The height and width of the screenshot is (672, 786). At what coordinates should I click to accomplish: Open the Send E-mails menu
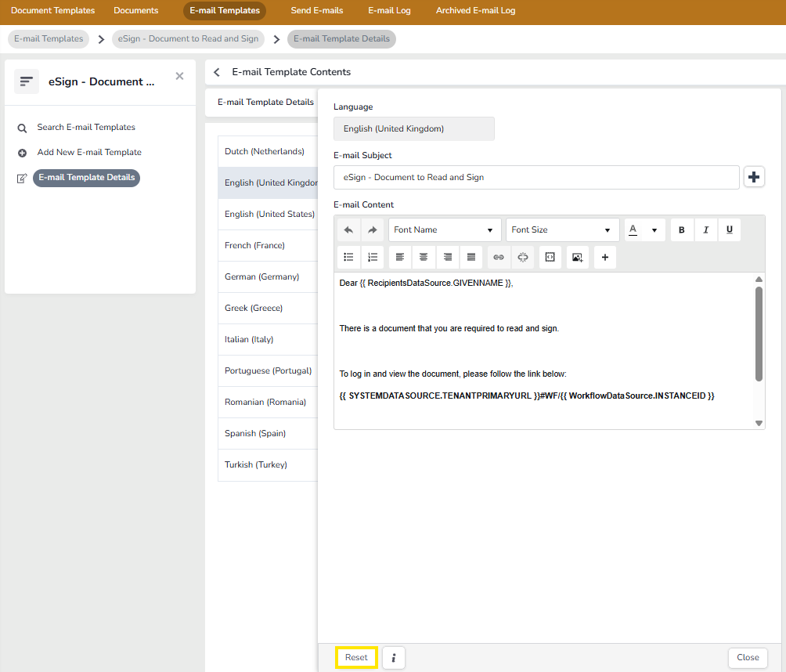[x=317, y=10]
